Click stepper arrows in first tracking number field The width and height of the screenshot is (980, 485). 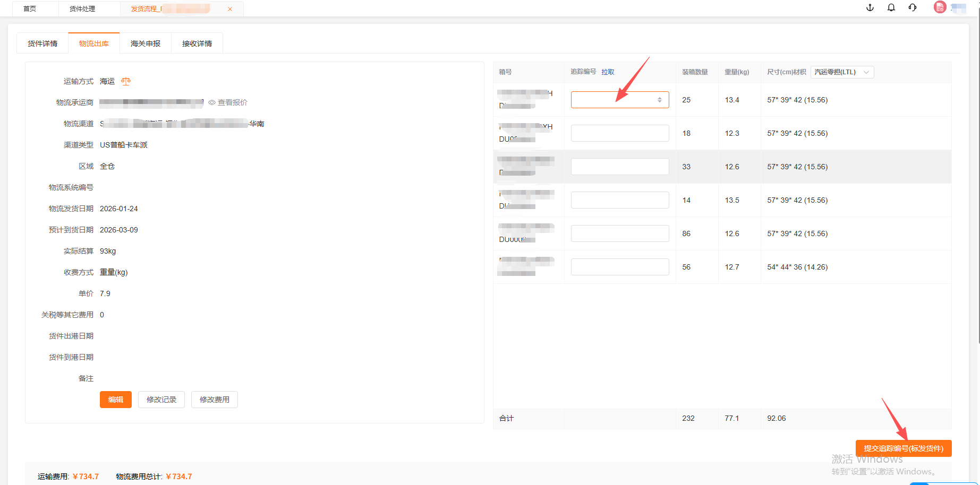pyautogui.click(x=660, y=100)
